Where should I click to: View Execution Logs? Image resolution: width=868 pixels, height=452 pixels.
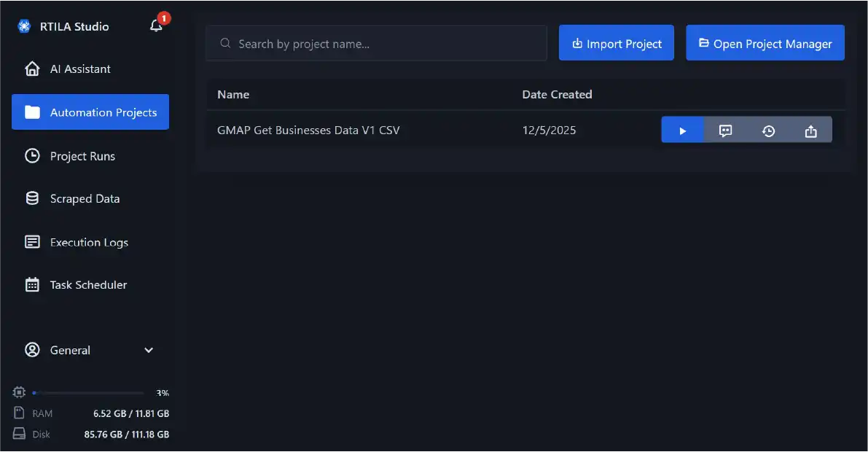[x=90, y=242]
